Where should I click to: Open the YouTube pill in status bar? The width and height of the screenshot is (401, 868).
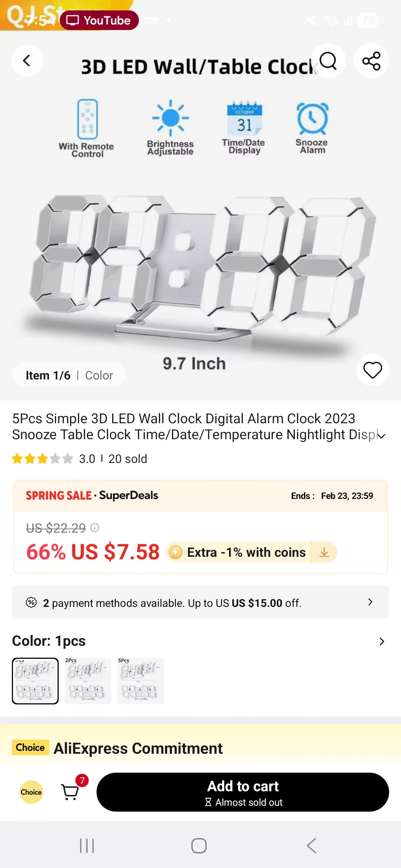tap(99, 20)
